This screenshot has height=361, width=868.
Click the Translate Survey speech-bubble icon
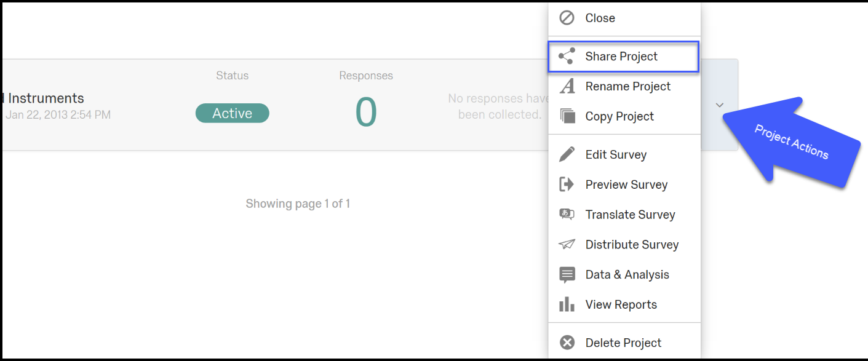567,215
